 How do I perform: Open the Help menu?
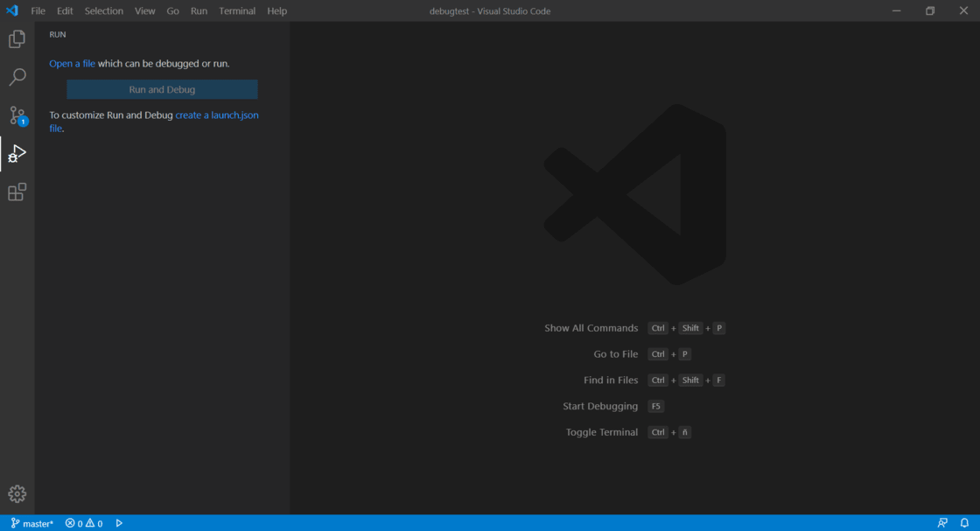(x=276, y=10)
